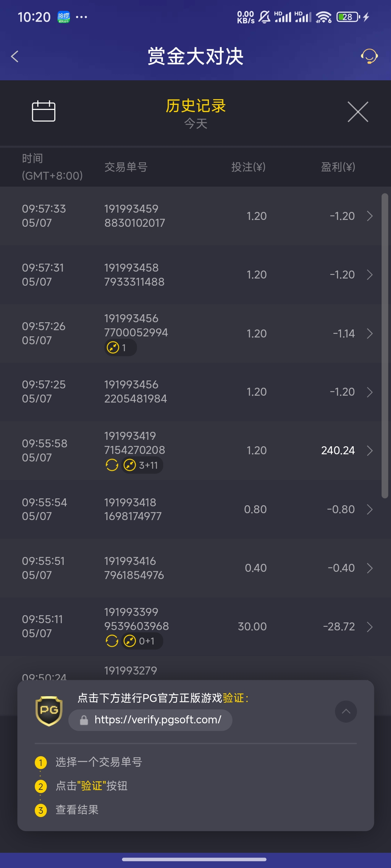The width and height of the screenshot is (391, 868).
Task: Tap scatter badge labeled 1
Action: [x=120, y=348]
